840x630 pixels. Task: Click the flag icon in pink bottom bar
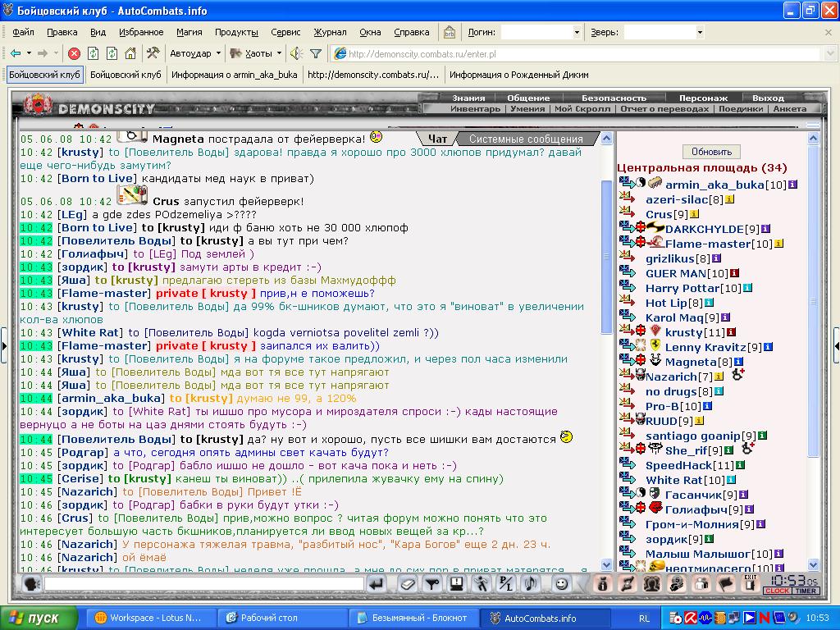point(726,584)
